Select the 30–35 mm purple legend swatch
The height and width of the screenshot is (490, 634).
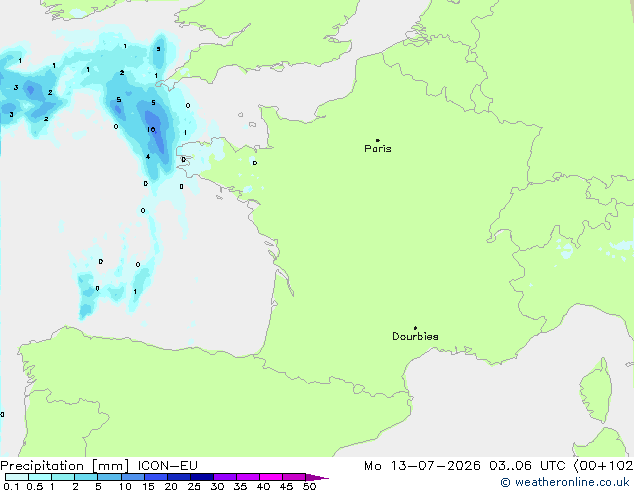click(224, 477)
